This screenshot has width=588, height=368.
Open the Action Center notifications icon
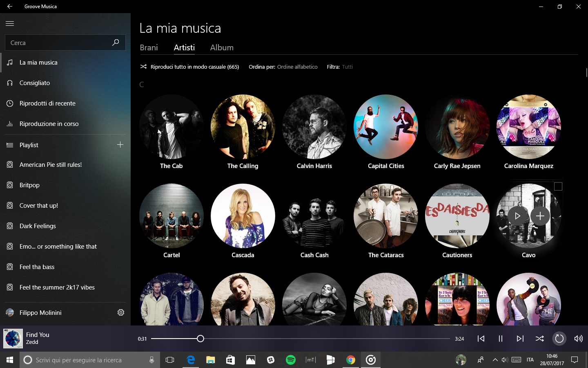(575, 360)
